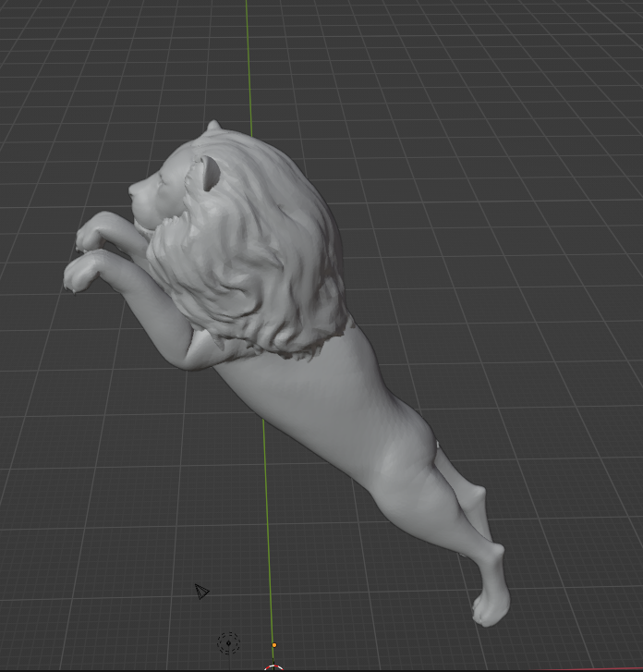Click the red-white 3D cursor
Image resolution: width=643 pixels, height=672 pixels.
tap(273, 668)
